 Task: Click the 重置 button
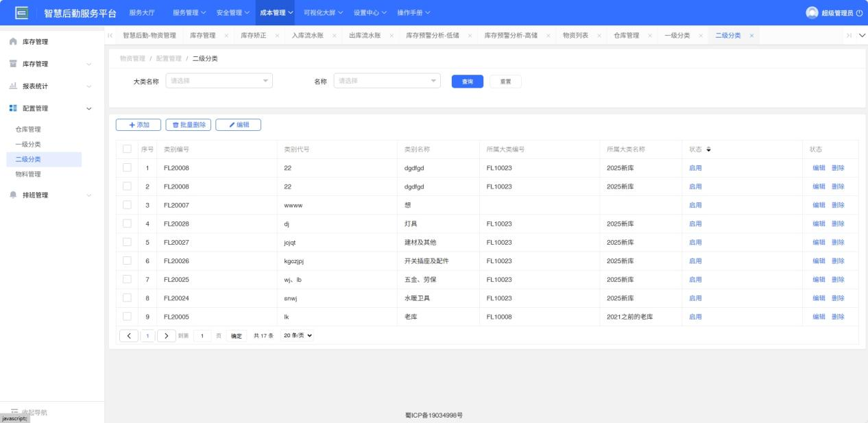tap(505, 82)
